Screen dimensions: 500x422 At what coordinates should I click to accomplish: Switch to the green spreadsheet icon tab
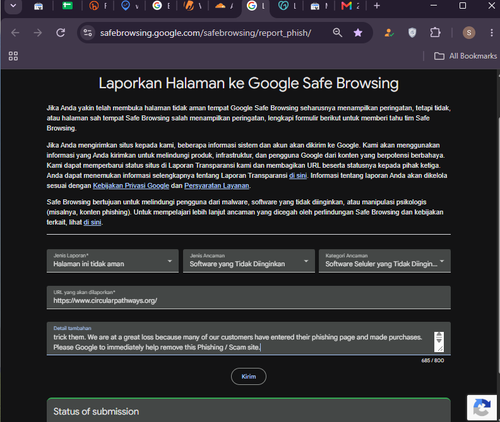click(67, 6)
